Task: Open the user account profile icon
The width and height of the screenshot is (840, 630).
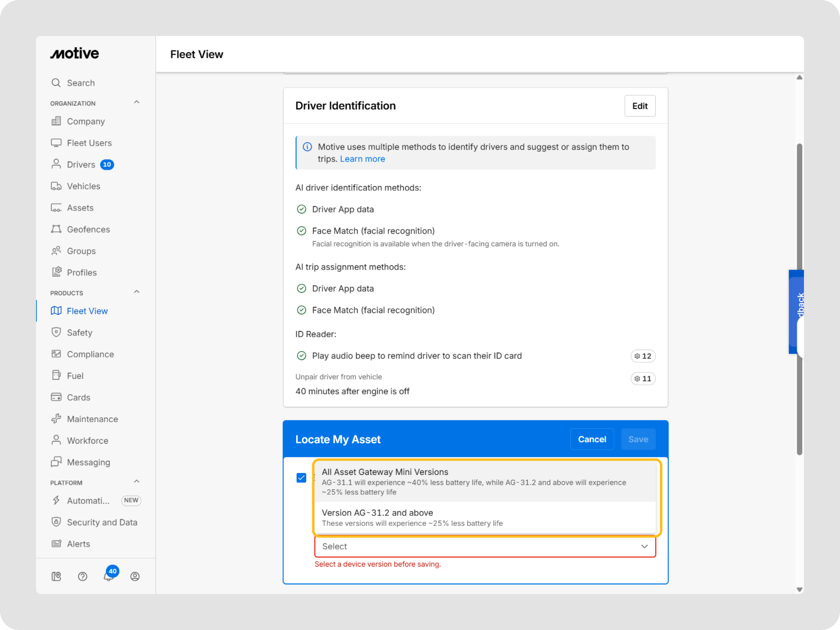Action: point(135,577)
